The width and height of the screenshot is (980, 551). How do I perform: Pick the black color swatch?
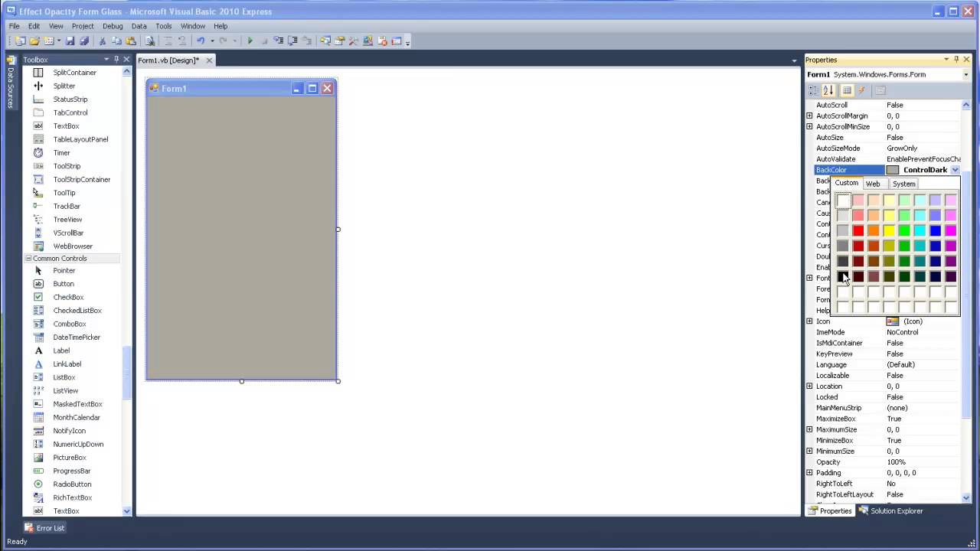click(843, 276)
